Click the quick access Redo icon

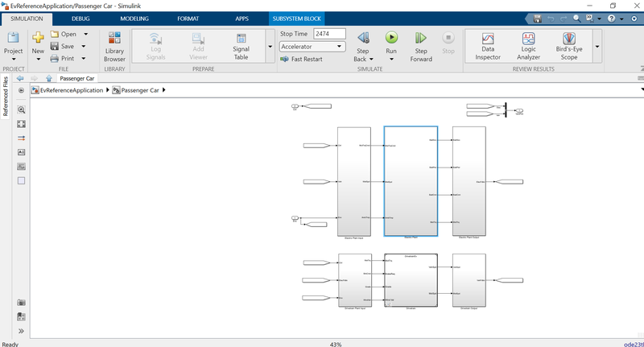pos(563,19)
